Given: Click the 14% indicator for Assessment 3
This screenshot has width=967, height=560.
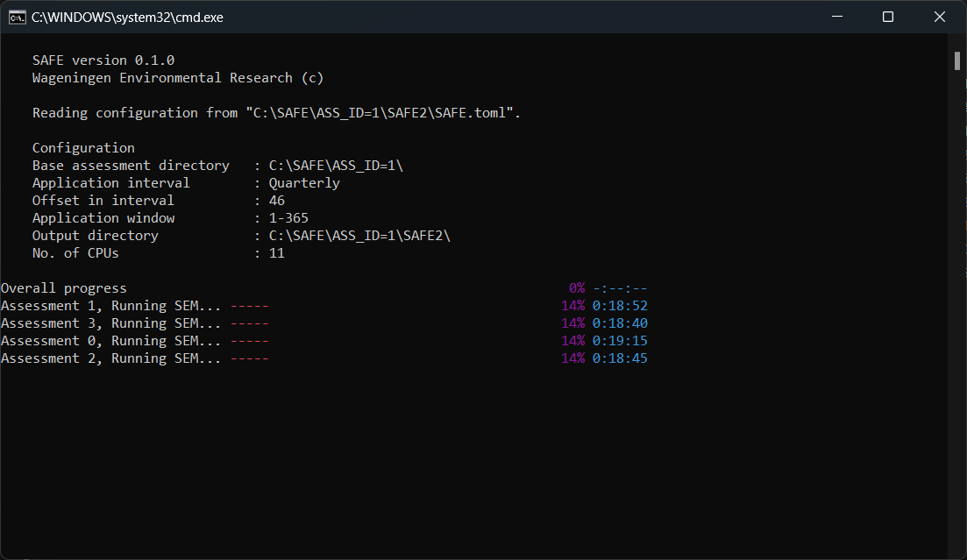Looking at the screenshot, I should click(x=573, y=323).
